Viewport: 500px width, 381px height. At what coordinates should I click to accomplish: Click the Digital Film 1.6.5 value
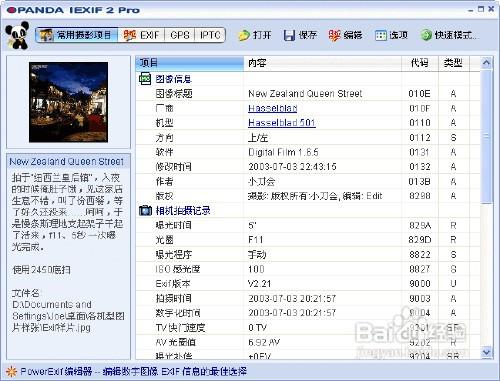(283, 152)
